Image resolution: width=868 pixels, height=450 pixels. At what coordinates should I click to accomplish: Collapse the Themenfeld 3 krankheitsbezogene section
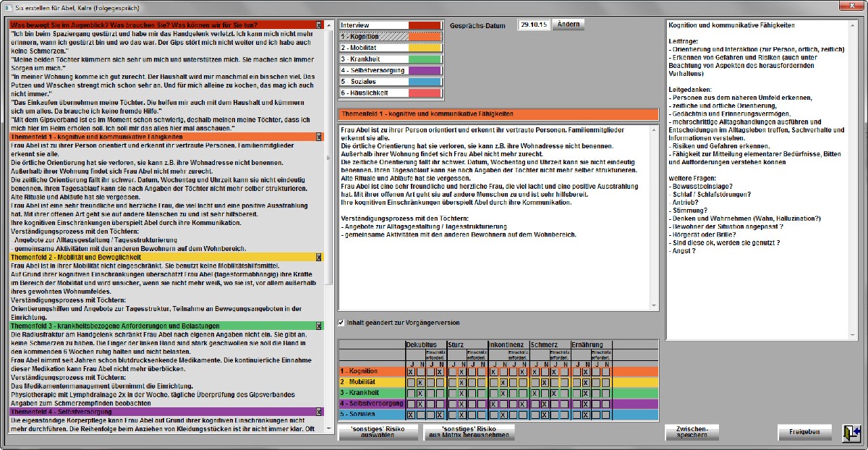[319, 326]
